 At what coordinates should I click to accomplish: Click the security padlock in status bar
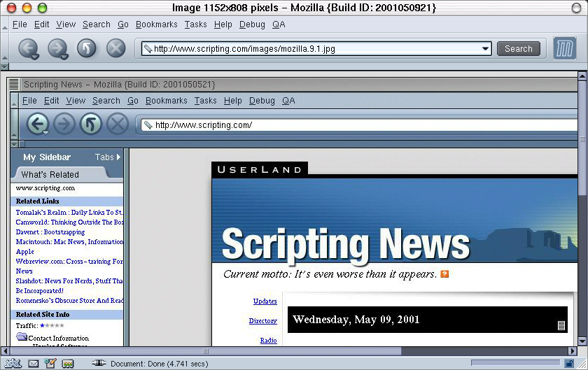[x=569, y=363]
